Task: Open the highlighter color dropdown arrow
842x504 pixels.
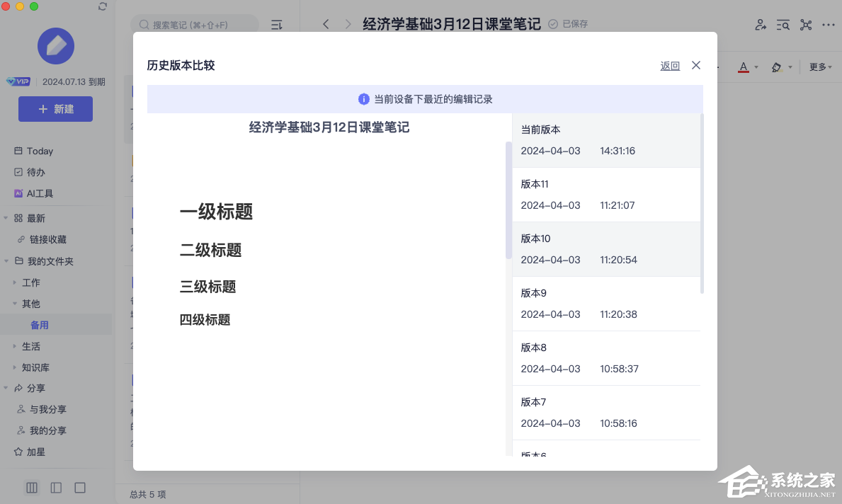Action: click(x=790, y=67)
